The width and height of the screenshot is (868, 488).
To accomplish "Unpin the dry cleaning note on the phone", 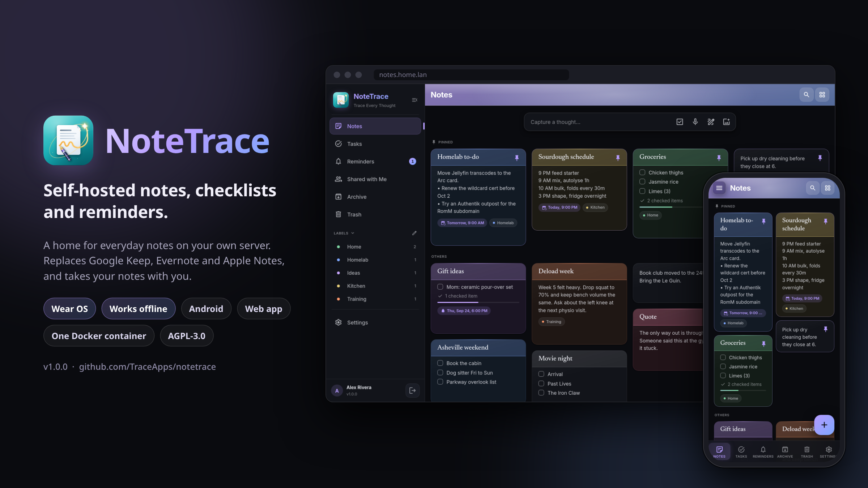I will click(825, 329).
